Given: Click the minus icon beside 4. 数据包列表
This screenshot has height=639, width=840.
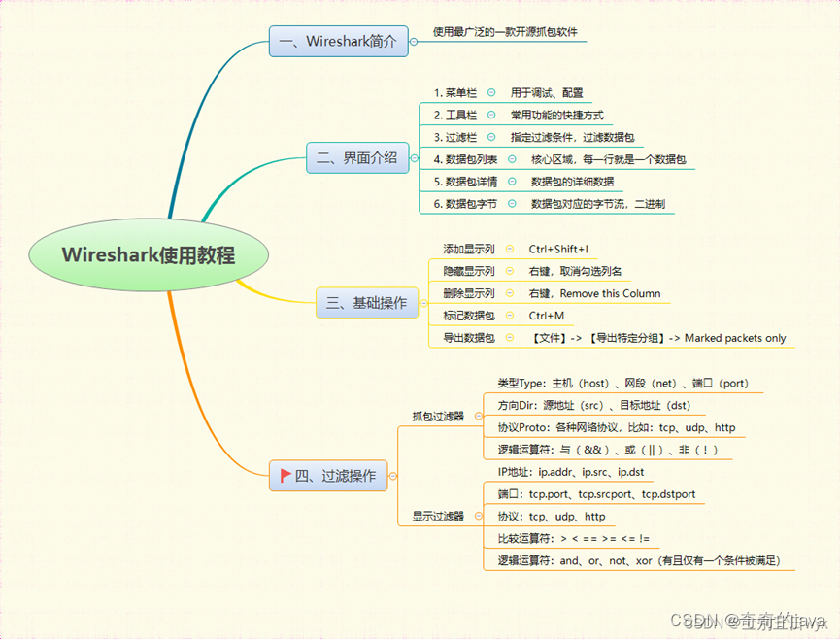Looking at the screenshot, I should point(512,158).
